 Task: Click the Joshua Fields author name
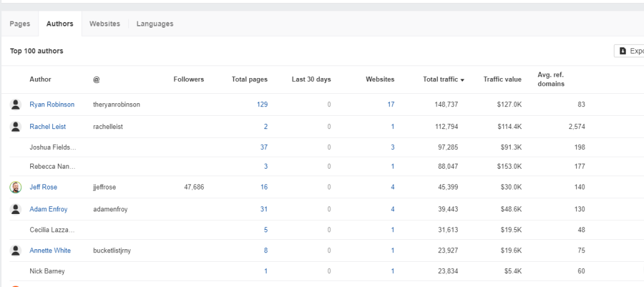[53, 147]
